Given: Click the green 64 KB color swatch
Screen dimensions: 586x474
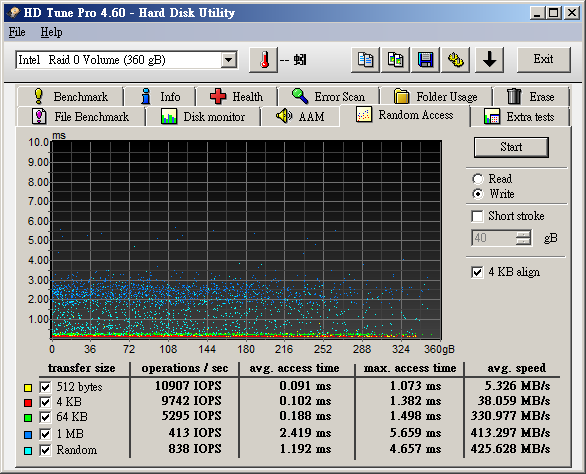Looking at the screenshot, I should [28, 418].
